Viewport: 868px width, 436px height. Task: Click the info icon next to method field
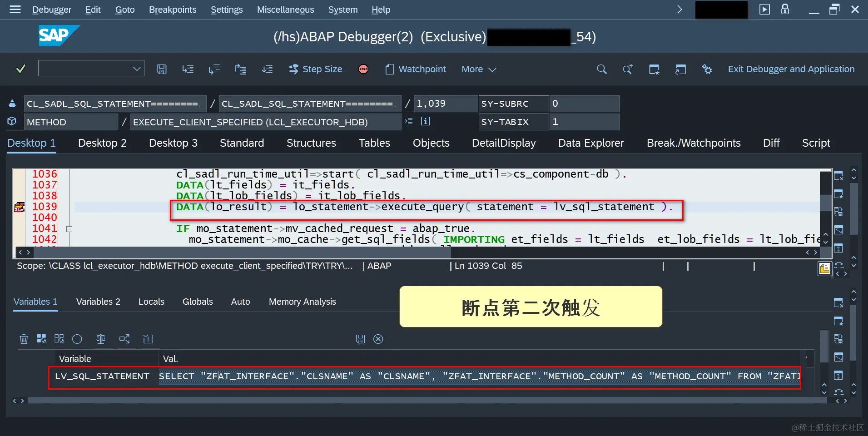[x=426, y=121]
